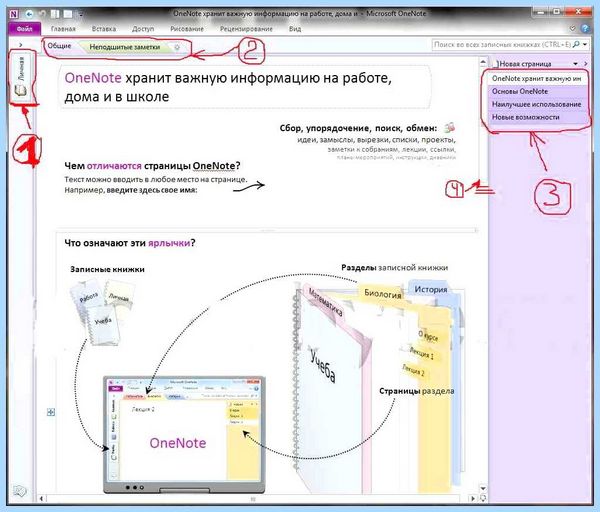Click the 'Записные книжки' label
600x512 pixels.
(108, 269)
